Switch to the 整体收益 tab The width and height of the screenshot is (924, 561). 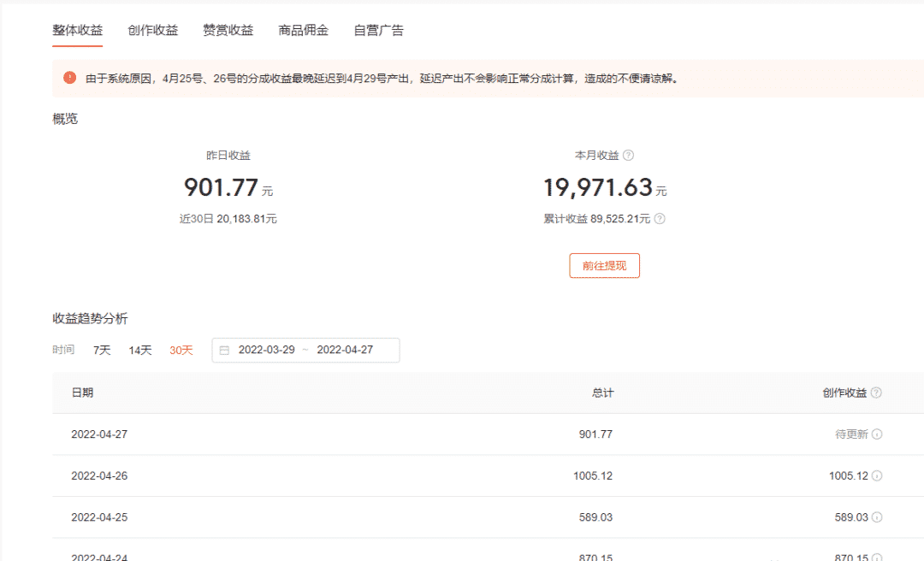pyautogui.click(x=77, y=30)
